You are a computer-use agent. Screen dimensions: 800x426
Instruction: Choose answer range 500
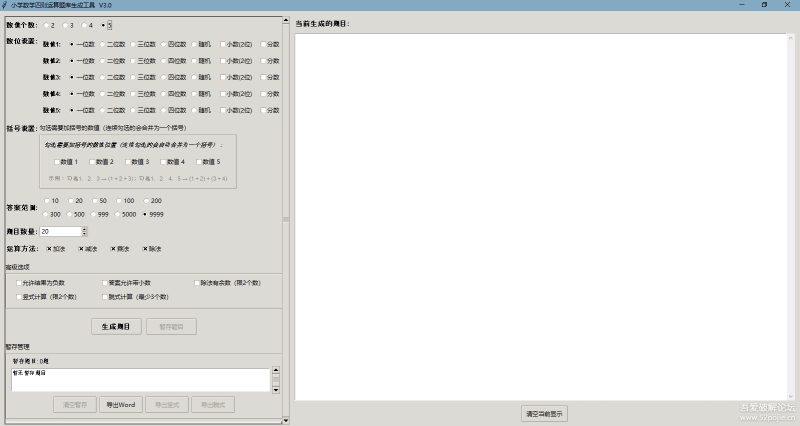pos(76,215)
